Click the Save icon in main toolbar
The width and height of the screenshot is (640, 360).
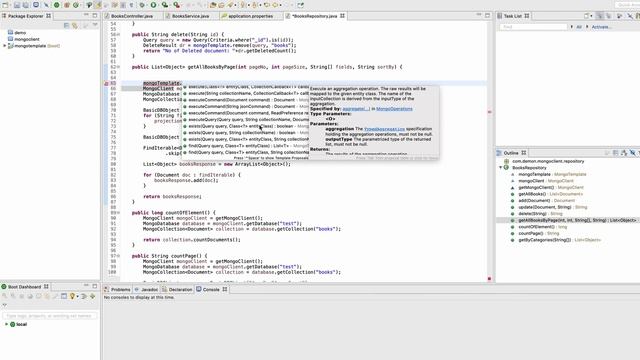click(17, 5)
